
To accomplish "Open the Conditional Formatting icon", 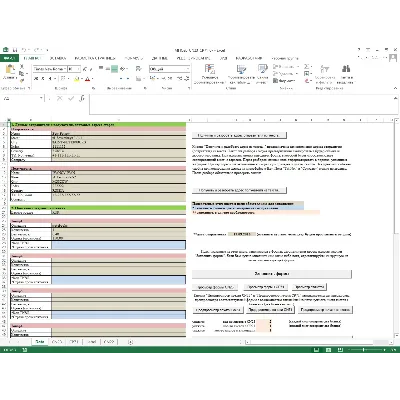I will tap(210, 69).
